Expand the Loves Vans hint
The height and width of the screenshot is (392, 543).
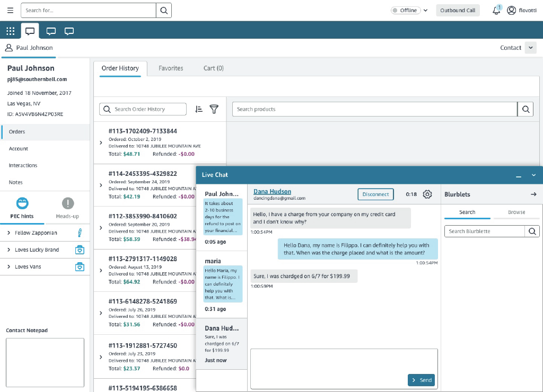click(9, 267)
